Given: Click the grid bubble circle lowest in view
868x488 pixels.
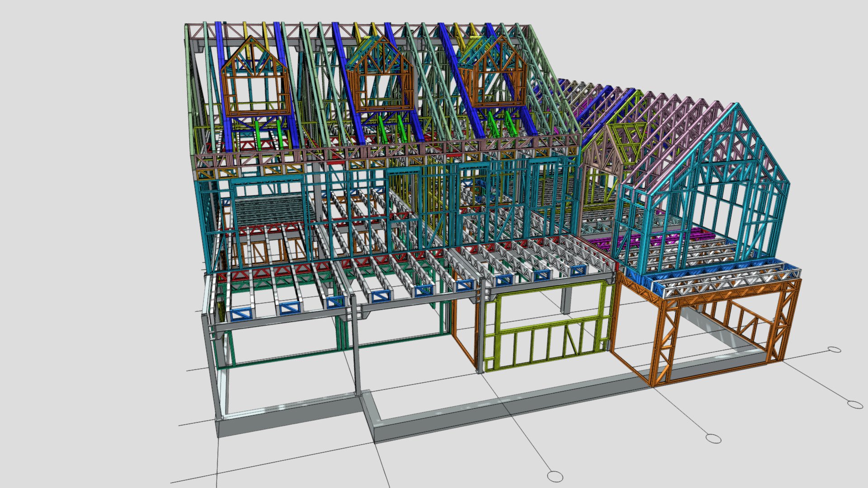Looking at the screenshot, I should coord(555,476).
